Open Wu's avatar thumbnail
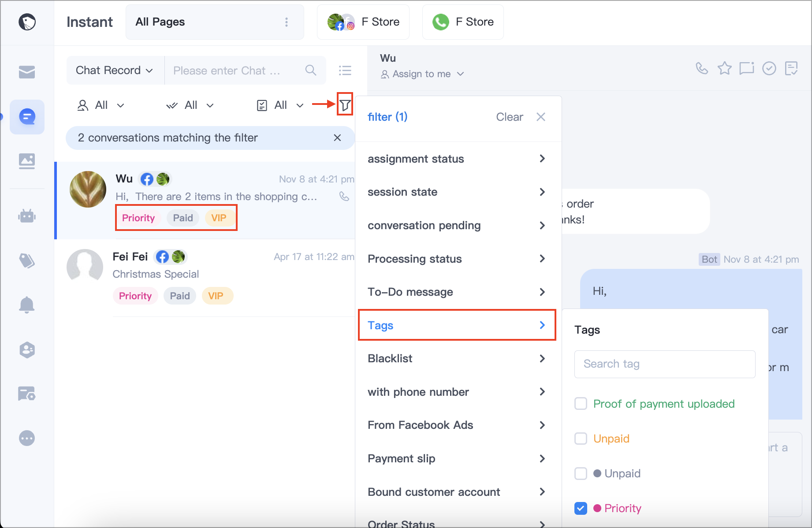Image resolution: width=812 pixels, height=528 pixels. click(x=88, y=189)
